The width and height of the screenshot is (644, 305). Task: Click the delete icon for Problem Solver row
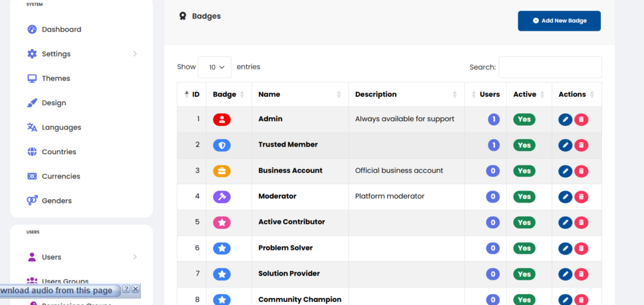[x=581, y=248]
